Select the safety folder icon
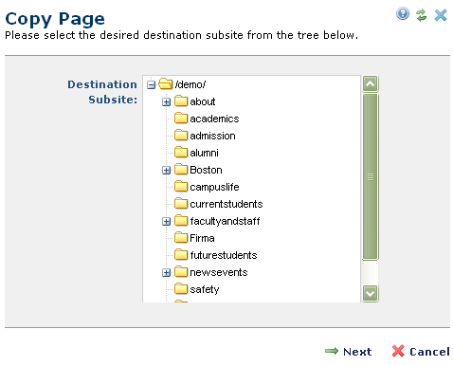 (x=181, y=289)
